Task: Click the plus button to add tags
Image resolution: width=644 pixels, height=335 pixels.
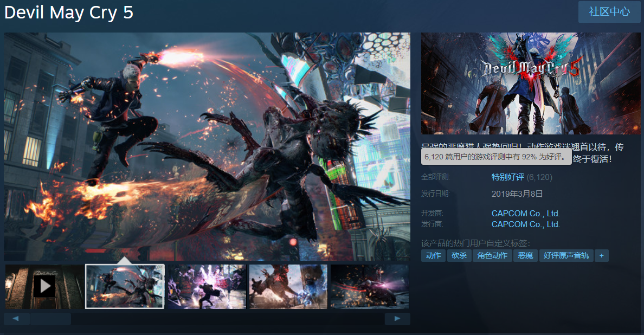Action: click(x=602, y=255)
